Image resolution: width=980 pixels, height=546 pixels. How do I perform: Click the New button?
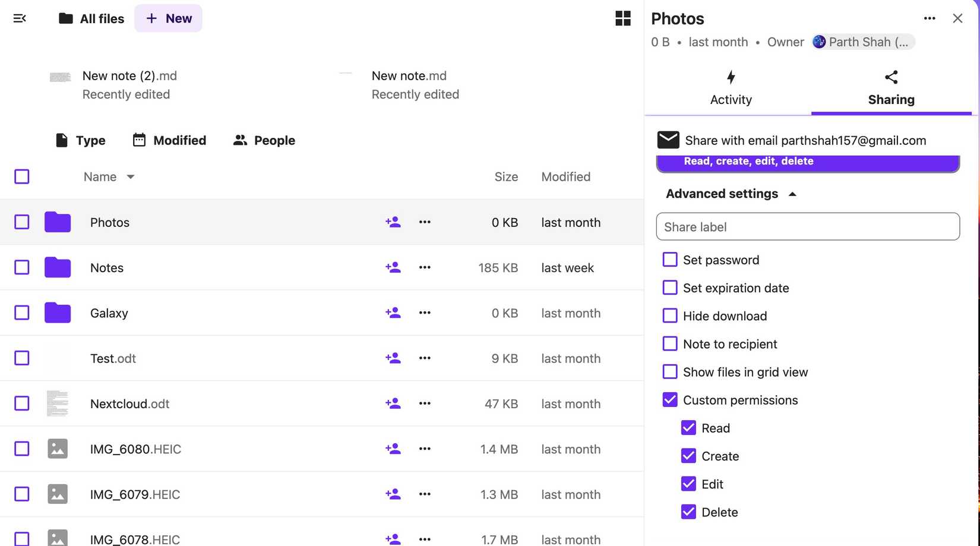(x=169, y=18)
